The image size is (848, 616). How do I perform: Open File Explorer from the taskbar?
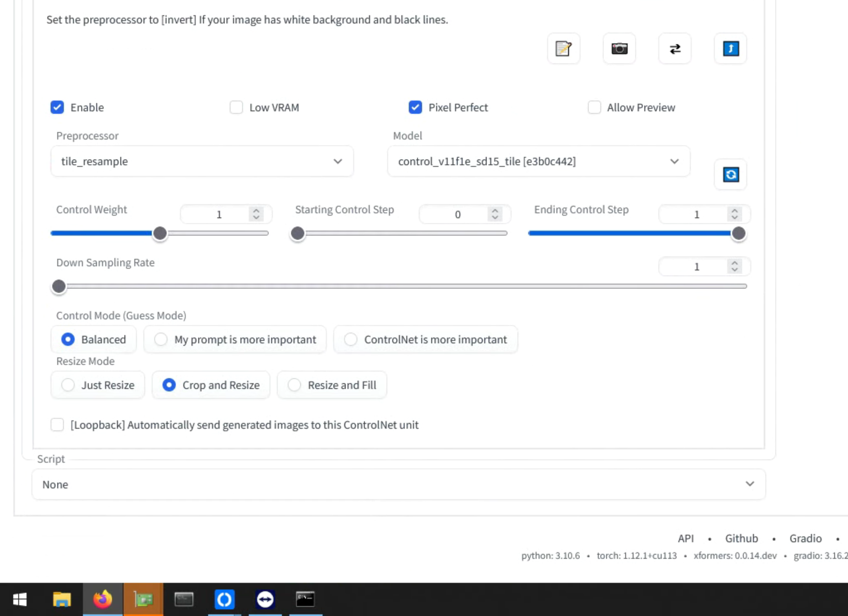[62, 599]
